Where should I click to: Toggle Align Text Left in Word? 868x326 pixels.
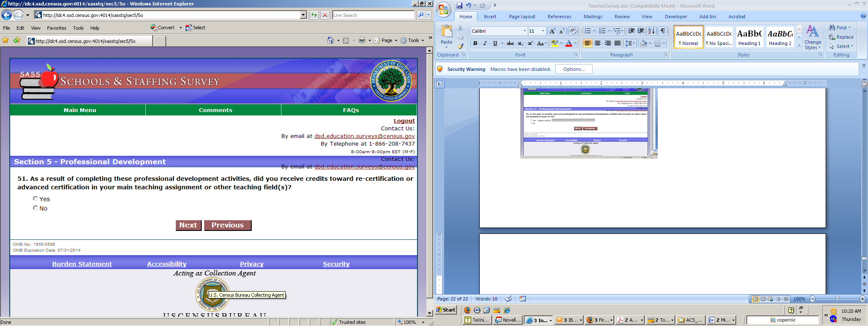[x=587, y=43]
